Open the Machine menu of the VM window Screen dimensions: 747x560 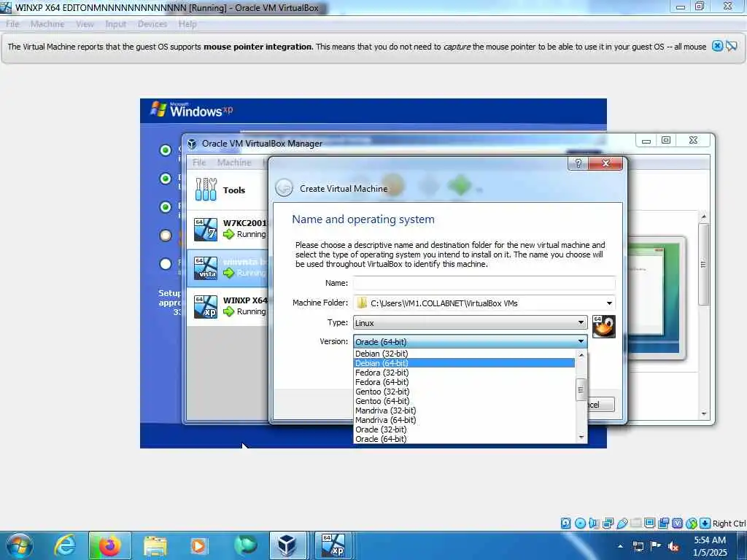coord(47,24)
